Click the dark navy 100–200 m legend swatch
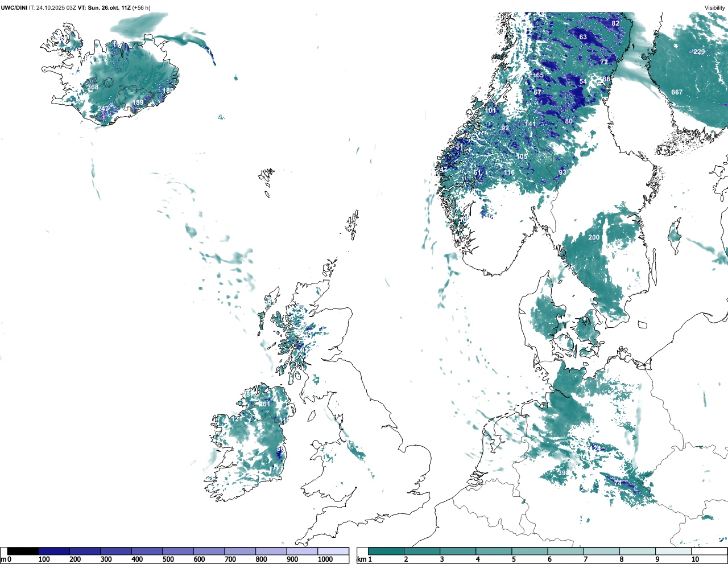This screenshot has width=728, height=564. tap(54, 551)
